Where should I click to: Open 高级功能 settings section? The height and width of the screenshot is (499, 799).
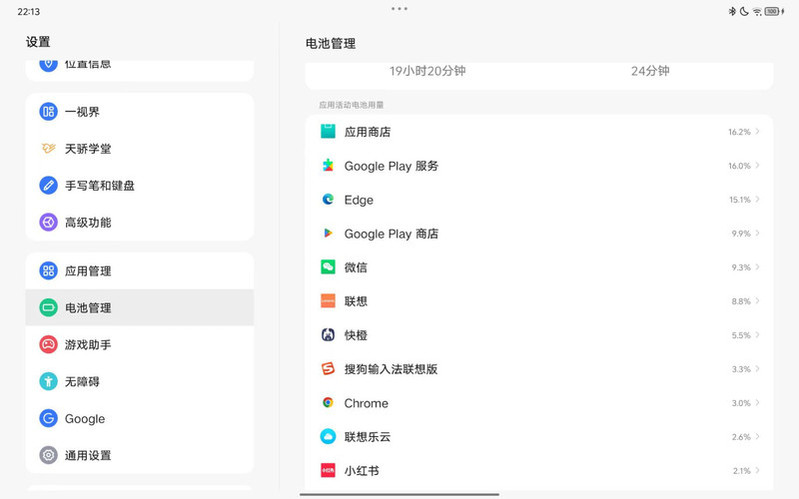[x=140, y=222]
